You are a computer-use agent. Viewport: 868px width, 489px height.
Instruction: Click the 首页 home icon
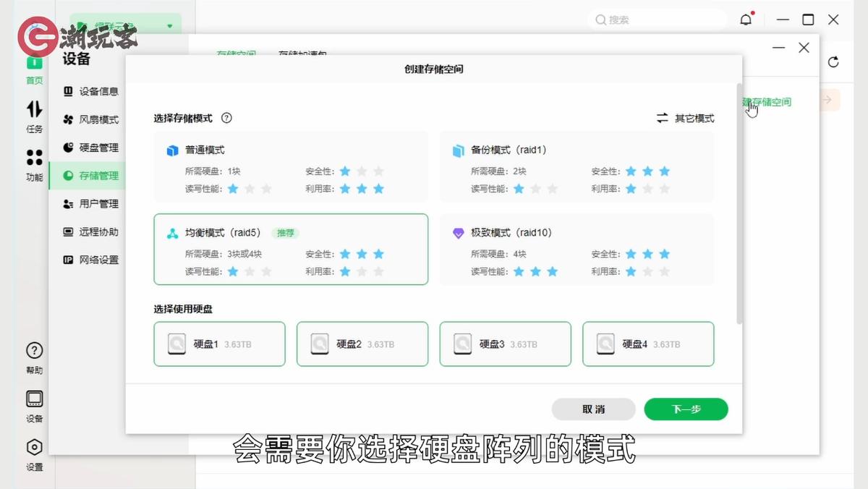coord(33,69)
